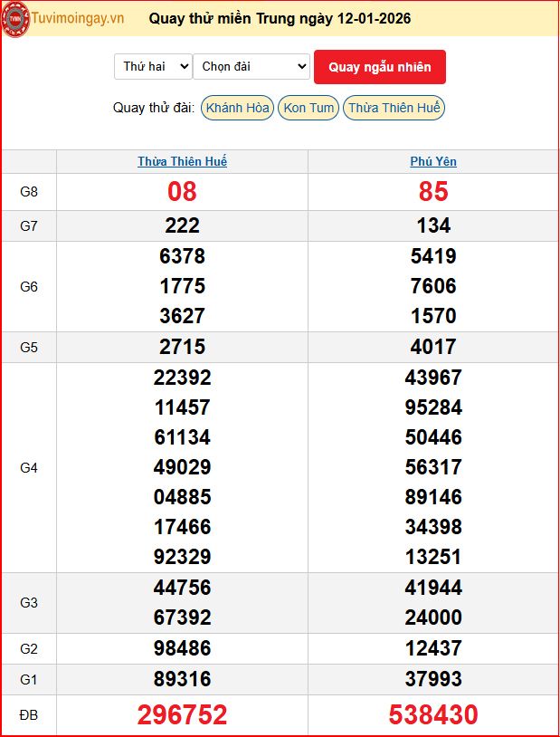Click the G7 value 134
The image size is (560, 737).
[433, 225]
